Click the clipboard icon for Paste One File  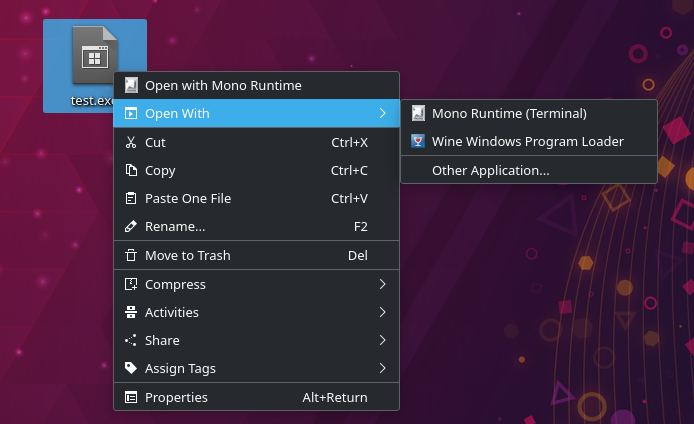click(131, 198)
